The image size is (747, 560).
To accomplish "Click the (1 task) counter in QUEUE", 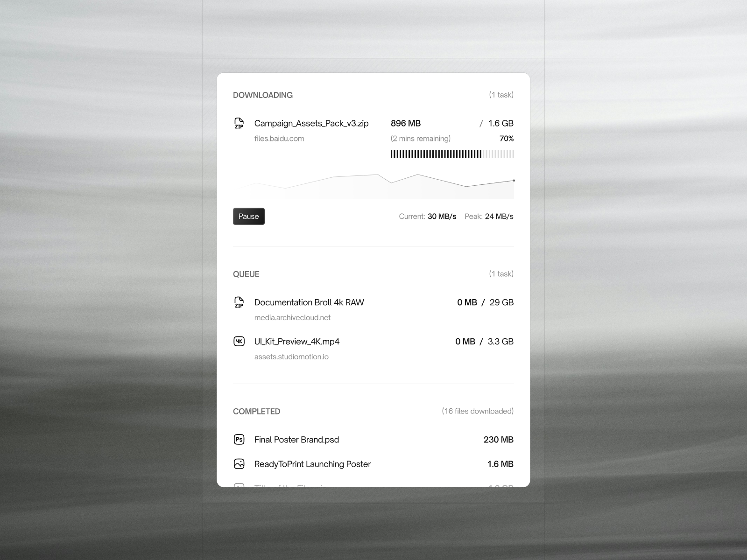I will click(x=501, y=274).
